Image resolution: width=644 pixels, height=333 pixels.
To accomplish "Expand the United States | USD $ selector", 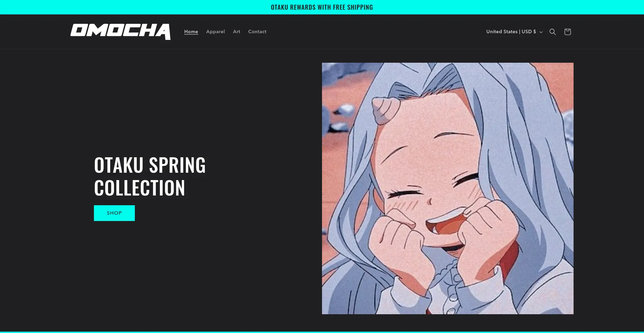I will (x=515, y=32).
